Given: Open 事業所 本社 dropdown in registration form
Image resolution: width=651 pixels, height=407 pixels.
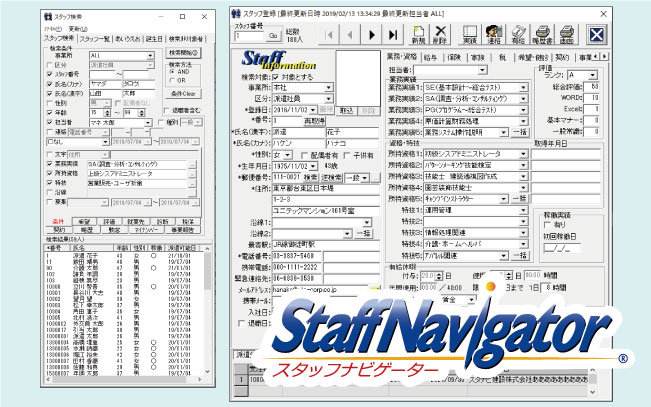Looking at the screenshot, I should pos(328,88).
